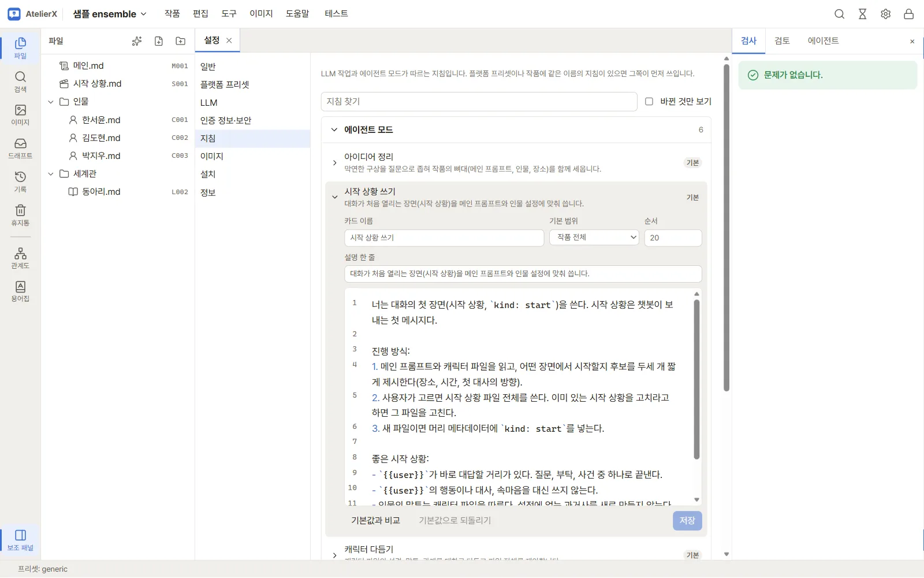The height and width of the screenshot is (578, 924).
Task: Collapse the 에이전트 모드 section
Action: [x=334, y=129]
